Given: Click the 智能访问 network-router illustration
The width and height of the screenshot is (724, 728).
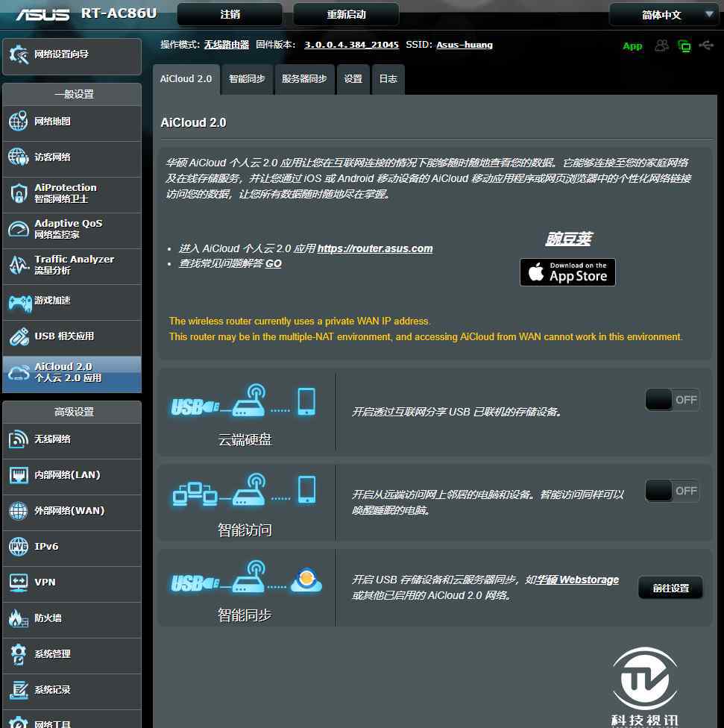Looking at the screenshot, I should coord(244,490).
